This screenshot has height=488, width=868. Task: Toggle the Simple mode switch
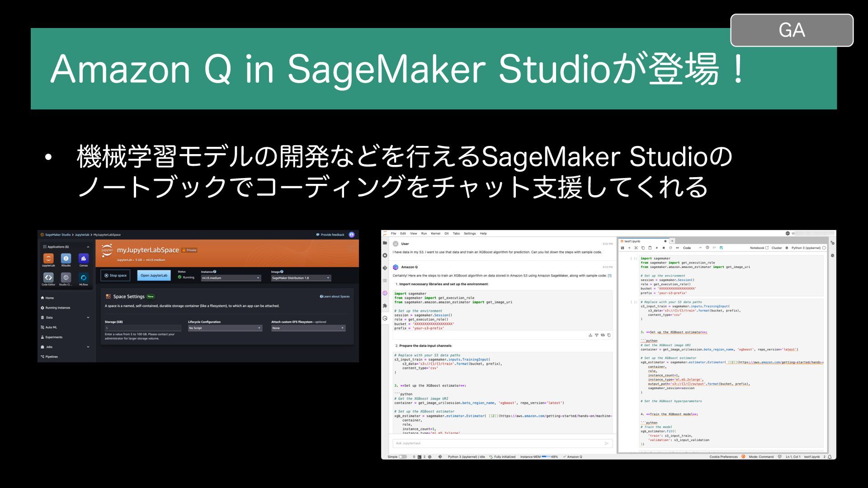[402, 457]
